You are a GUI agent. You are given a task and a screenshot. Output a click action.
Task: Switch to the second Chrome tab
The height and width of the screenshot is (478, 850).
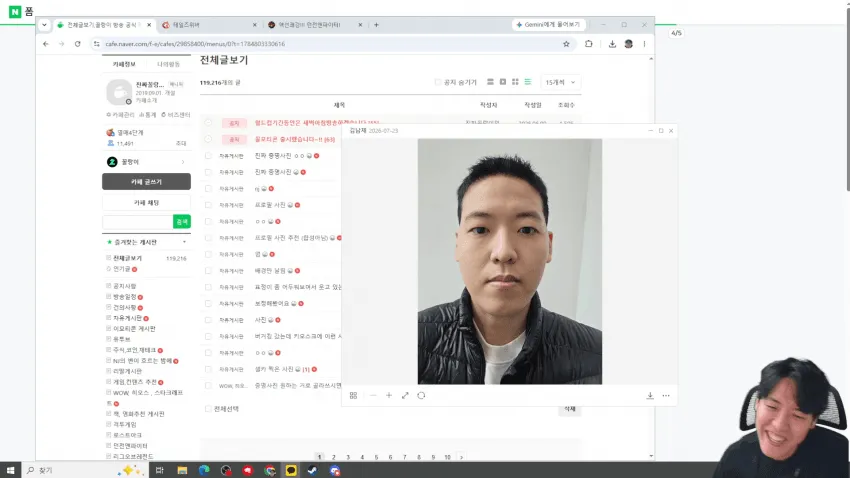[208, 25]
